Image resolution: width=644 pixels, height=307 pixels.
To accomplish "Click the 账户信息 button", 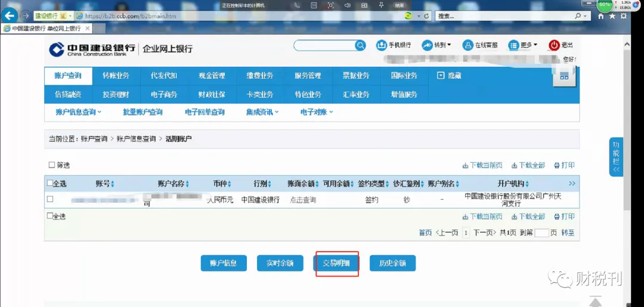I will coord(224,263).
